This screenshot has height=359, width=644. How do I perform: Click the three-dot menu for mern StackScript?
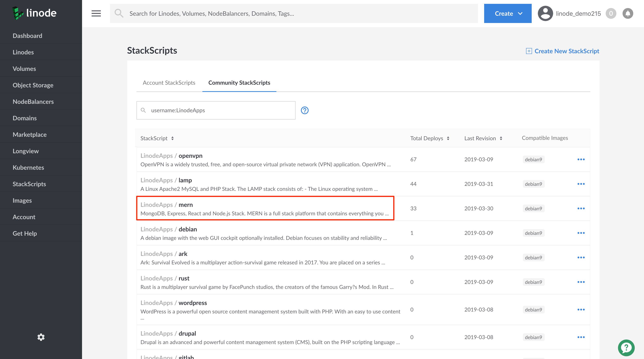point(581,208)
